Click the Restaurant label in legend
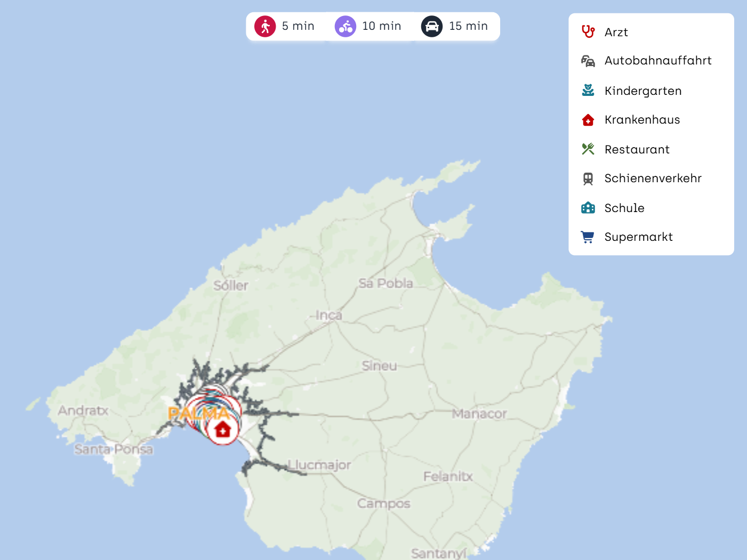This screenshot has height=560, width=747. pos(637,150)
